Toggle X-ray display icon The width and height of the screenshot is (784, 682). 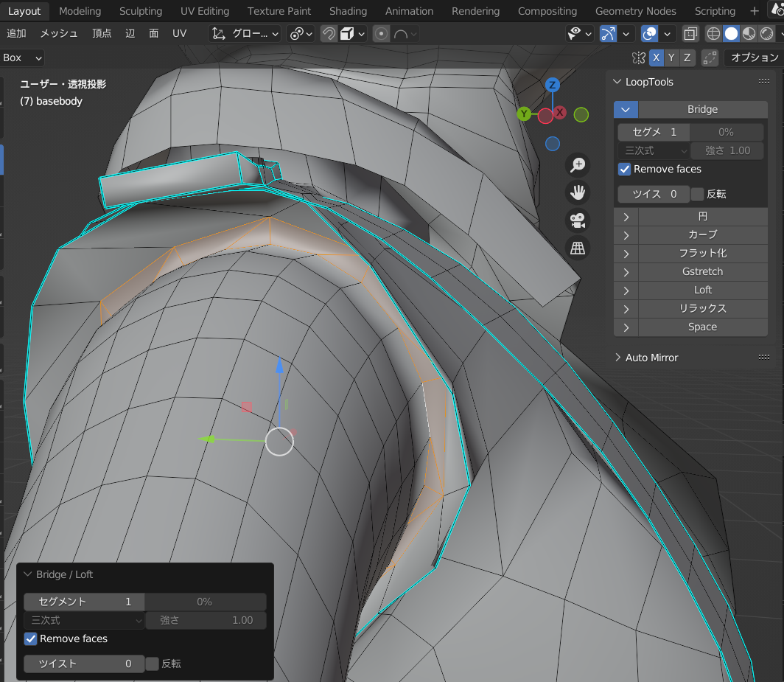tap(690, 34)
